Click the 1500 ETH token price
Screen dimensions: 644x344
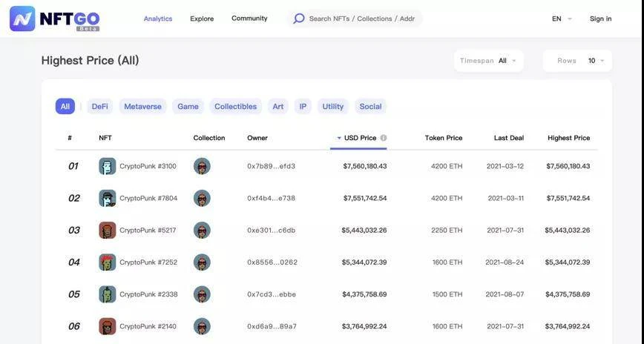(447, 294)
